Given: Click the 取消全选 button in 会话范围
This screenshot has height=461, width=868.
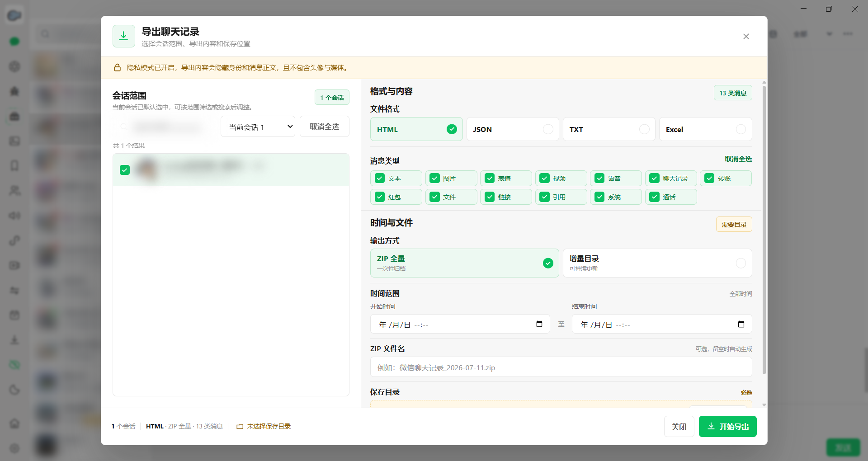Looking at the screenshot, I should point(324,127).
